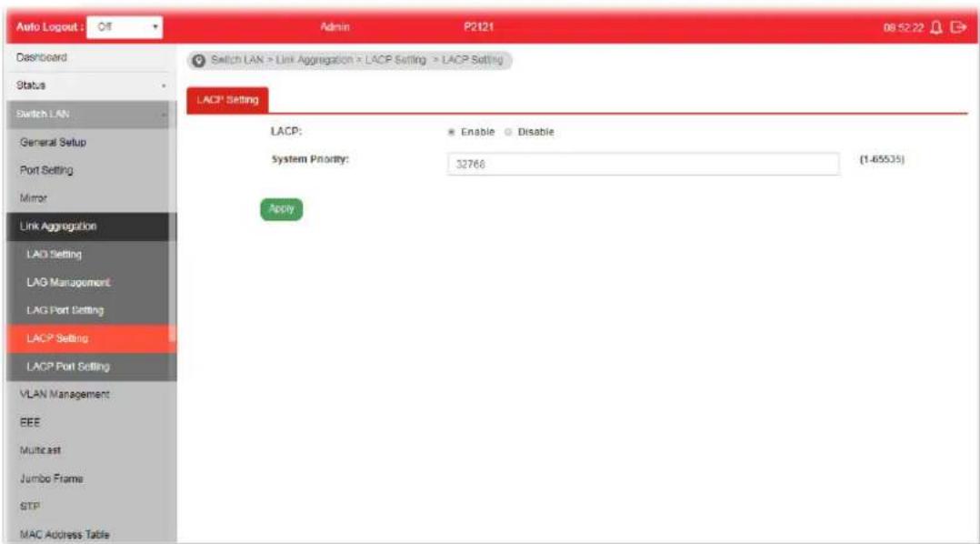Click the breadcrumb location icon

[199, 61]
